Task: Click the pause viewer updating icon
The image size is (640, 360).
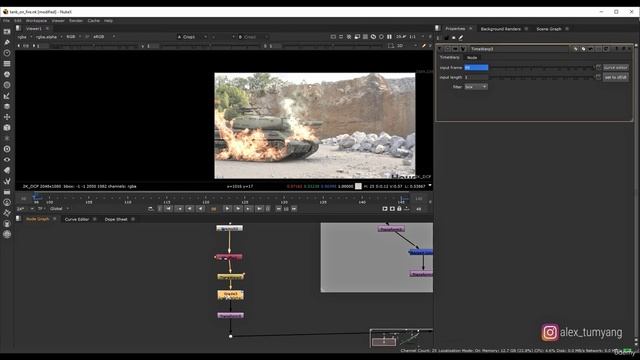Action: pos(389,37)
